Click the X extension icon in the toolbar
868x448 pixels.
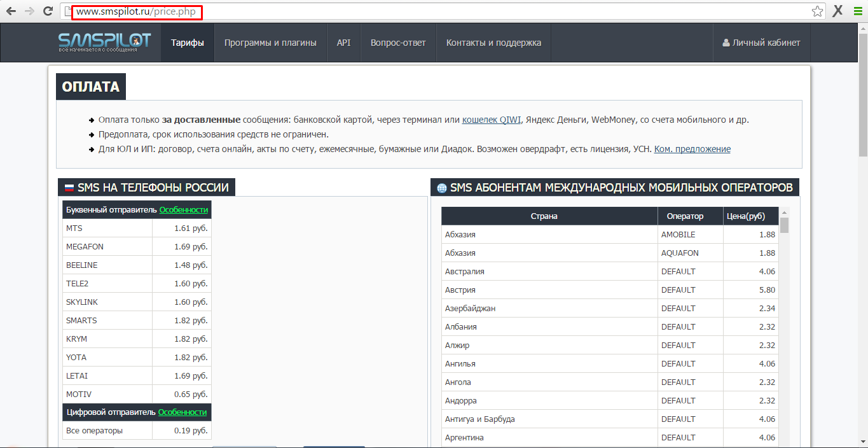pos(838,11)
